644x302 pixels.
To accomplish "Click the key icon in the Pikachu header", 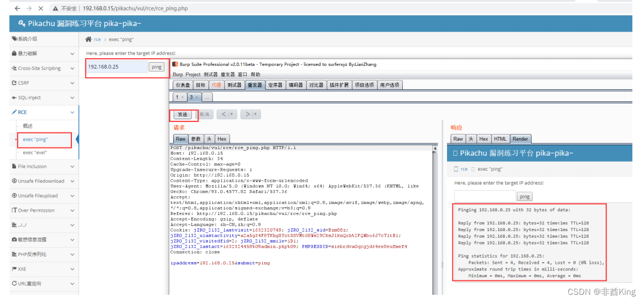I will (x=22, y=23).
